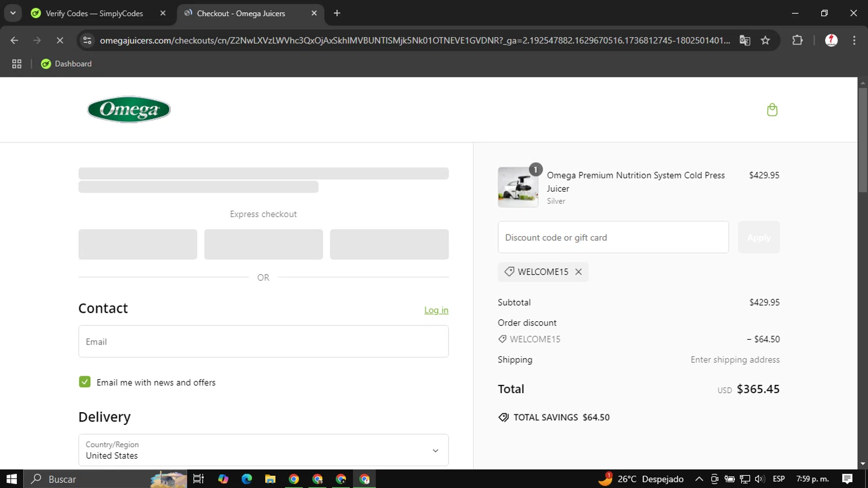
Task: Open the apps grid in bookmarks bar
Action: tap(17, 64)
